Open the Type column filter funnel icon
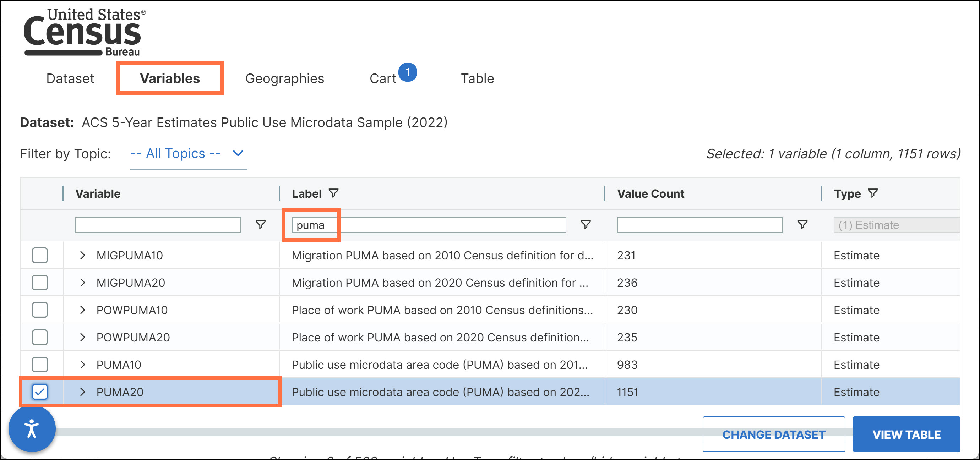 tap(873, 193)
